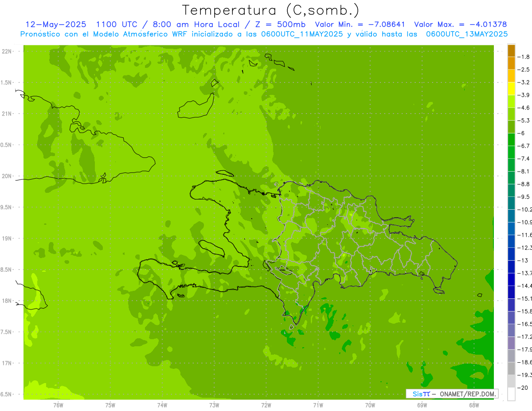Click the '-7.4' legend value
Screen dimensions: 532x411
pyautogui.click(x=524, y=159)
